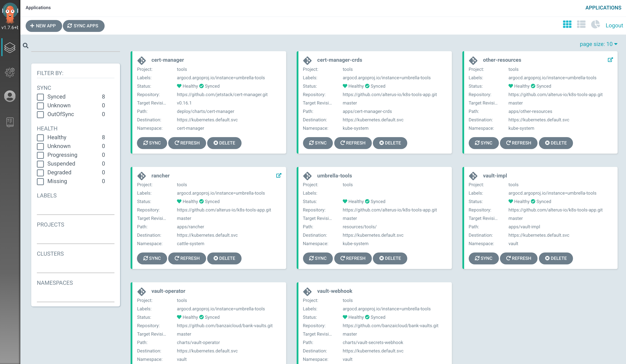The image size is (626, 364).
Task: Toggle the Progressing health checkbox
Action: (x=40, y=155)
